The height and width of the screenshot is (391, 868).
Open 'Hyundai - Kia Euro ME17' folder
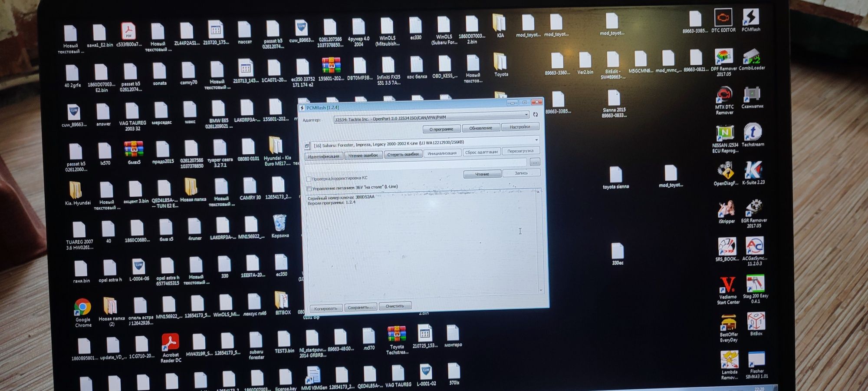pyautogui.click(x=277, y=152)
